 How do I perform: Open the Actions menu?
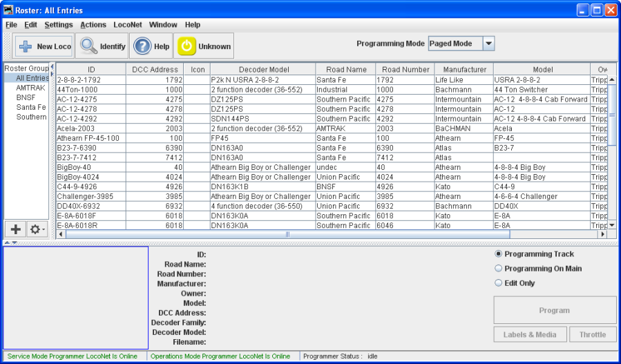[93, 25]
